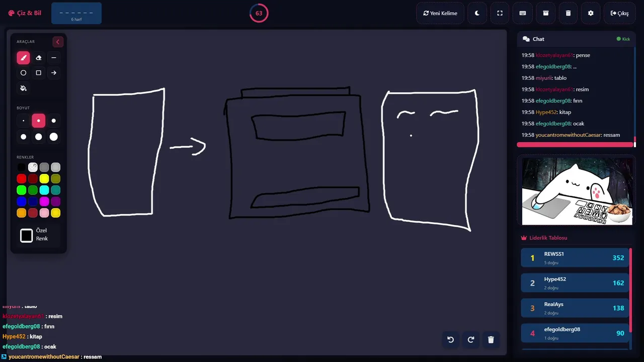The image size is (644, 362).
Task: Undo the last drawing stroke
Action: tap(450, 339)
